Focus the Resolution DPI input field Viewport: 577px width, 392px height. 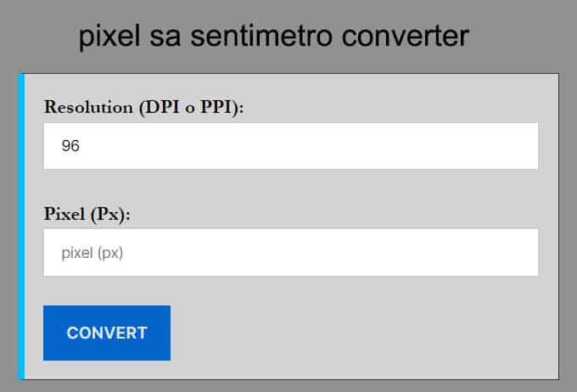click(x=290, y=146)
